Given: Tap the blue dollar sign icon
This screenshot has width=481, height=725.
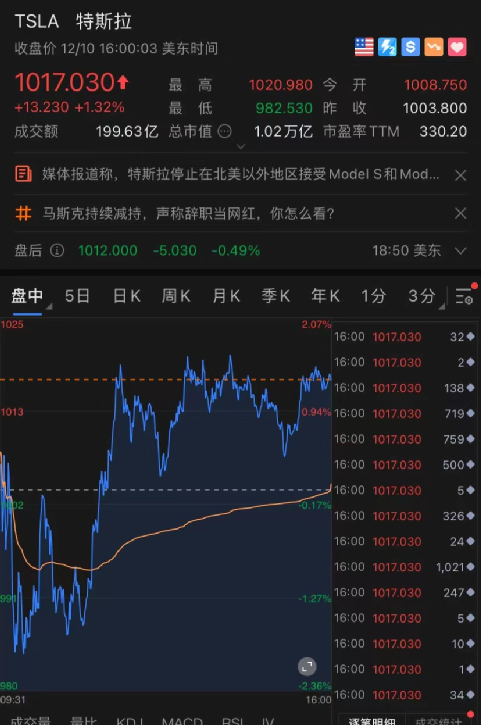Looking at the screenshot, I should (x=410, y=47).
